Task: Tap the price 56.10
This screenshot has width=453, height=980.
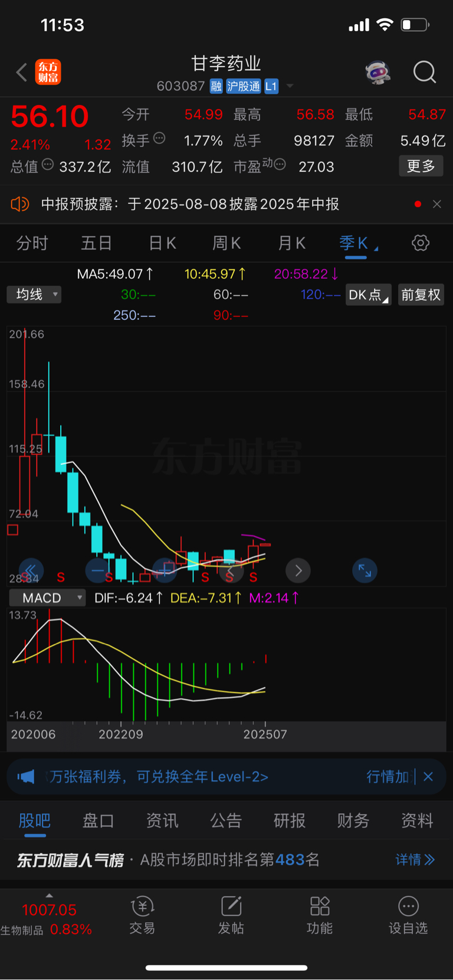Action: tap(50, 116)
